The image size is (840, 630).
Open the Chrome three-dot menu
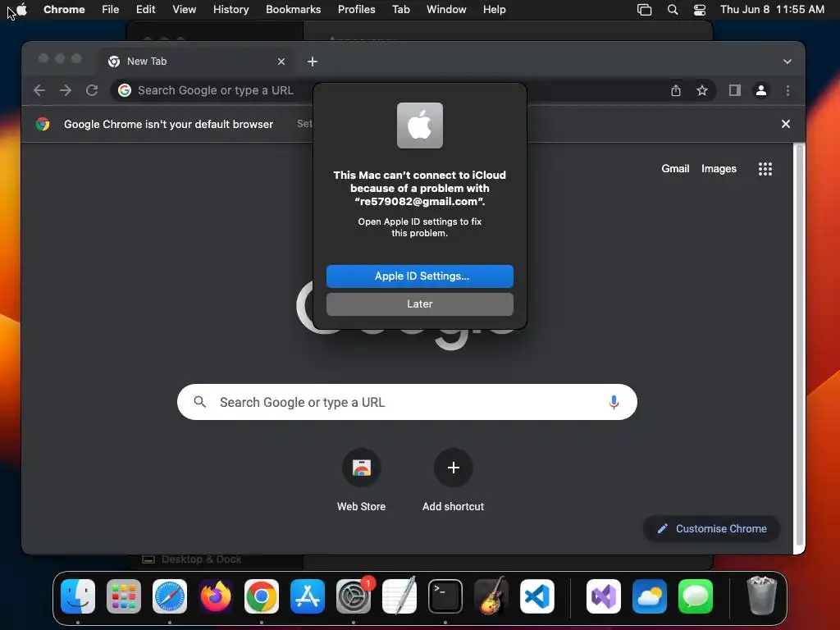pos(787,90)
